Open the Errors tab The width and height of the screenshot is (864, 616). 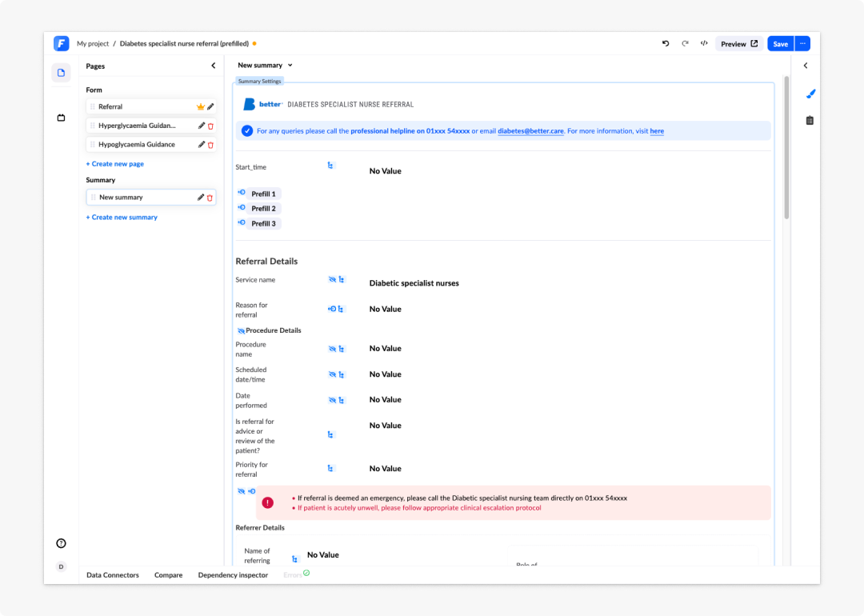click(296, 574)
